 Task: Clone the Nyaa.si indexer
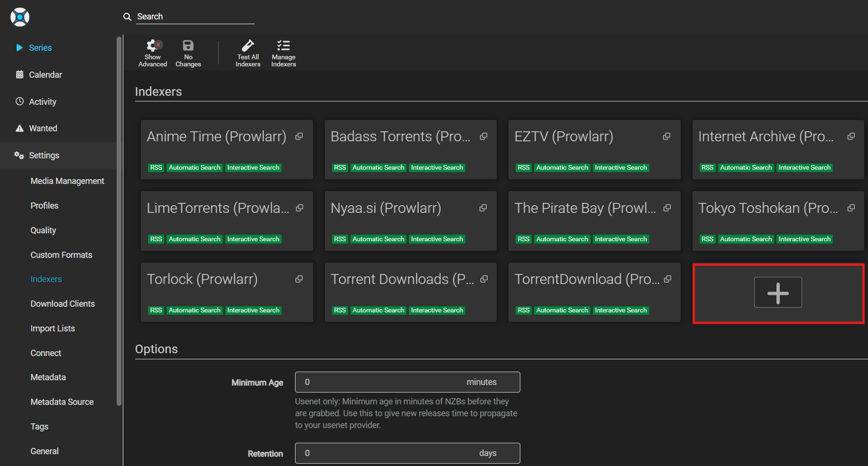tap(483, 208)
